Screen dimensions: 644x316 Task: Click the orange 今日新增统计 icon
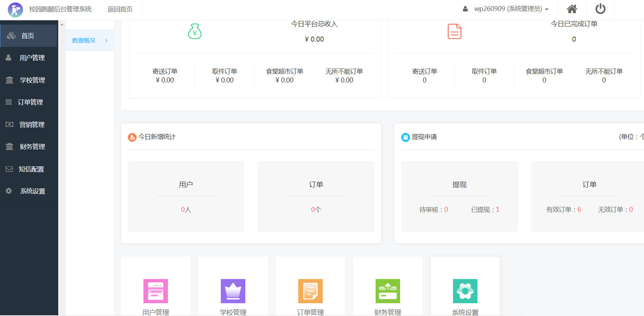pos(132,137)
